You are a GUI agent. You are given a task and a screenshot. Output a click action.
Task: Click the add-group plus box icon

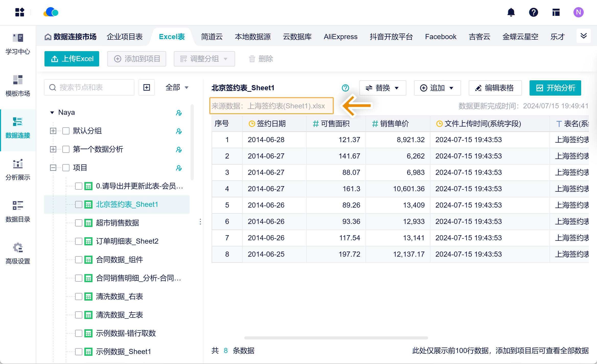coord(147,87)
